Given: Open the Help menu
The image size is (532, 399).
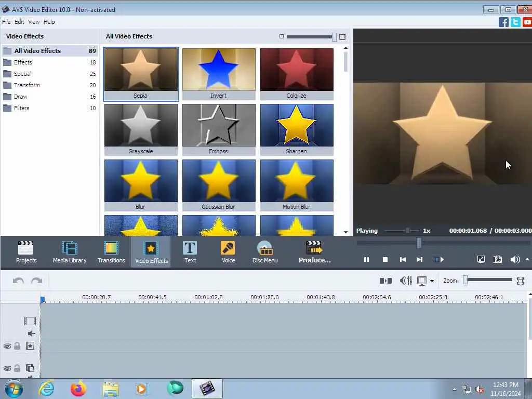Looking at the screenshot, I should click(49, 22).
